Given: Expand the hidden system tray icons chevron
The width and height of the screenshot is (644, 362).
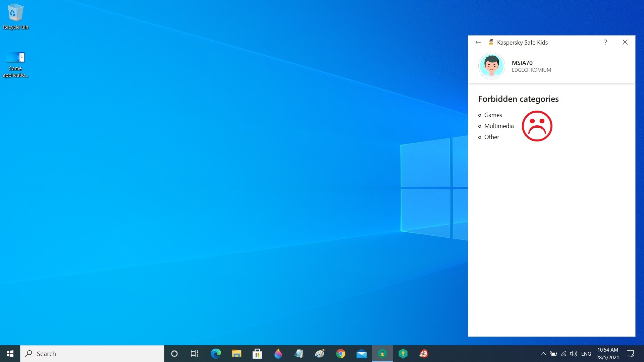Looking at the screenshot, I should pos(543,354).
